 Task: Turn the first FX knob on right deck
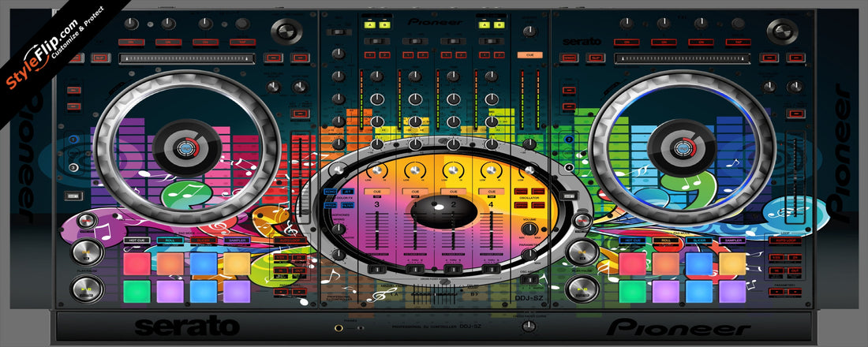626,23
